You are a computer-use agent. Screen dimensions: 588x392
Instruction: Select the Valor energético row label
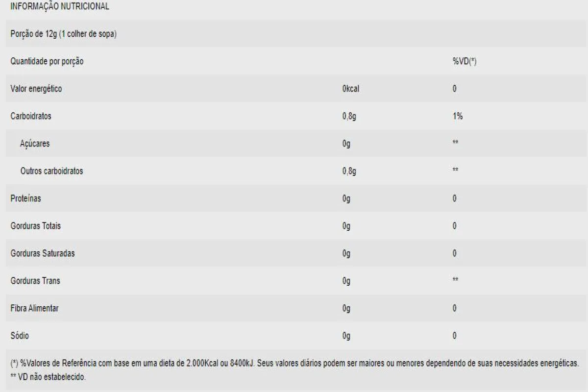(x=36, y=89)
